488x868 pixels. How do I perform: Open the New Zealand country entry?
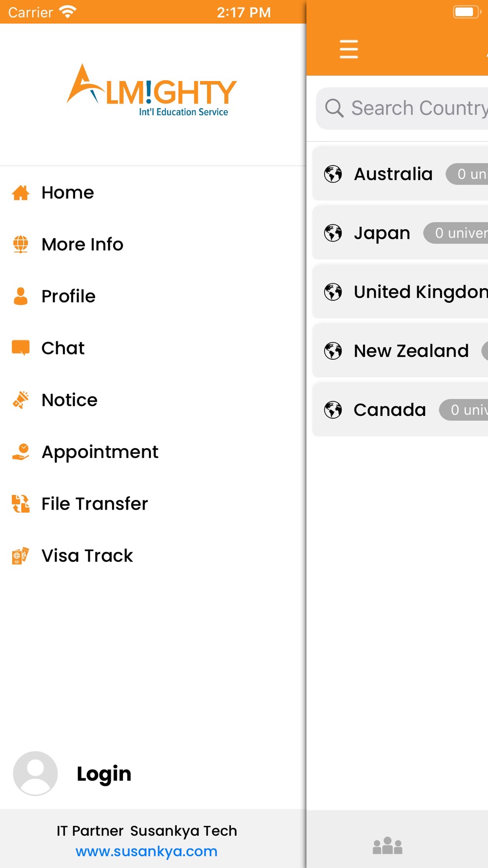400,351
